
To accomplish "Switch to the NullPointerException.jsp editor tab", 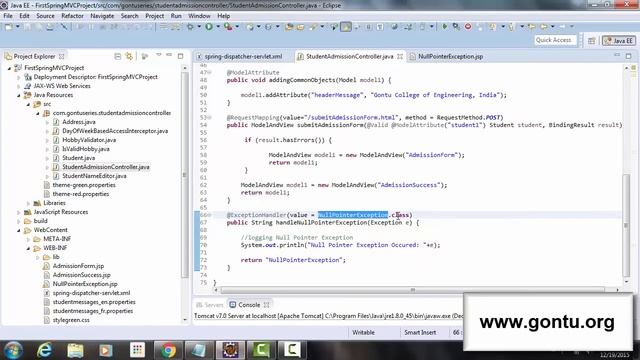I will point(447,56).
